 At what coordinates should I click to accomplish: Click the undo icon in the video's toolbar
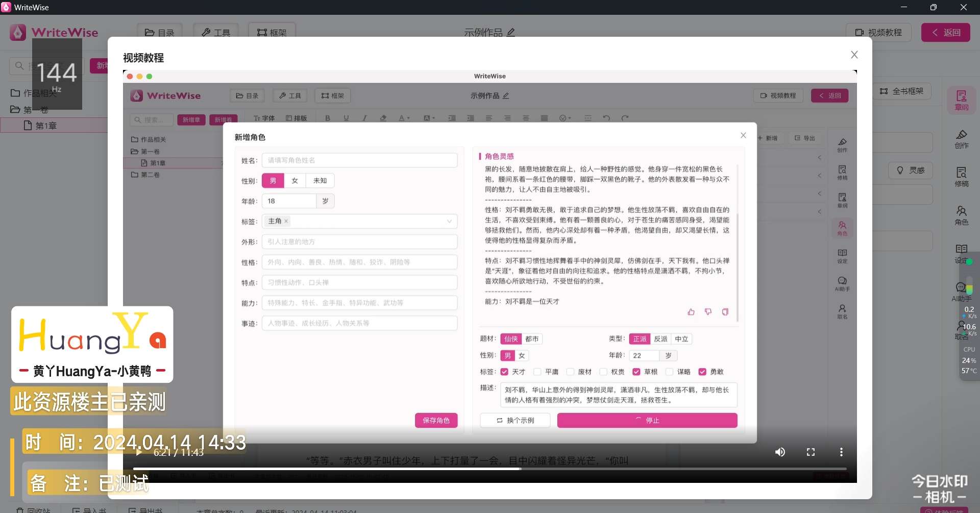[x=606, y=118]
